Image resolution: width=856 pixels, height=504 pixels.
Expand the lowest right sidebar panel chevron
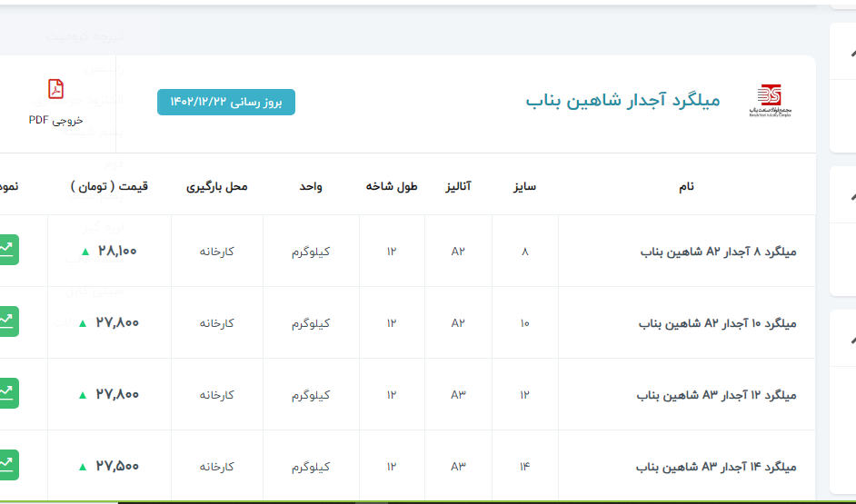[851, 341]
